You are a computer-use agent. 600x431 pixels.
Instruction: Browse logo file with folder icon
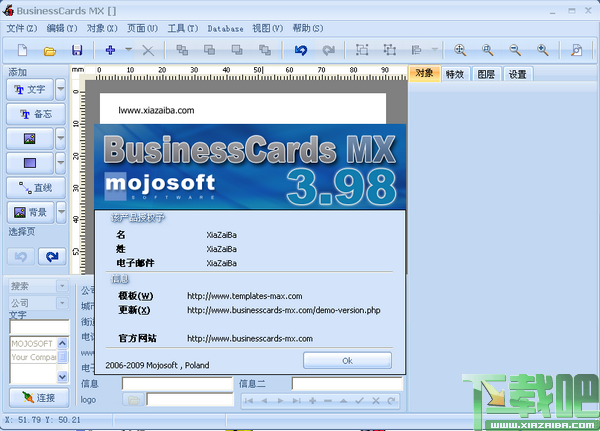(x=133, y=400)
